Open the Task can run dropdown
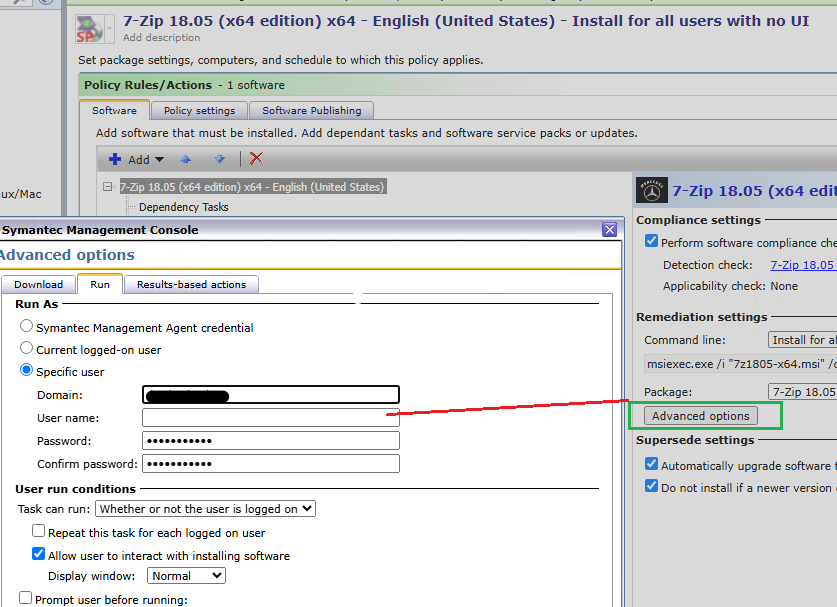Image resolution: width=837 pixels, height=607 pixels. (x=206, y=509)
